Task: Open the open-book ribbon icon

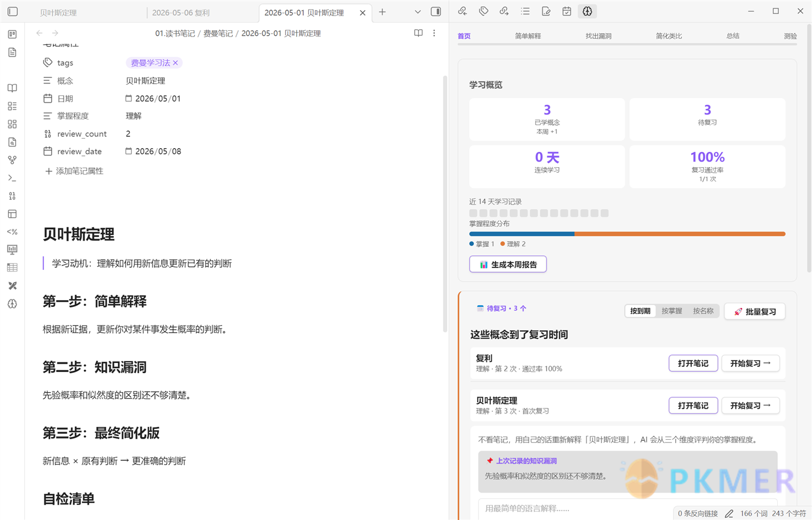Action: click(12, 88)
